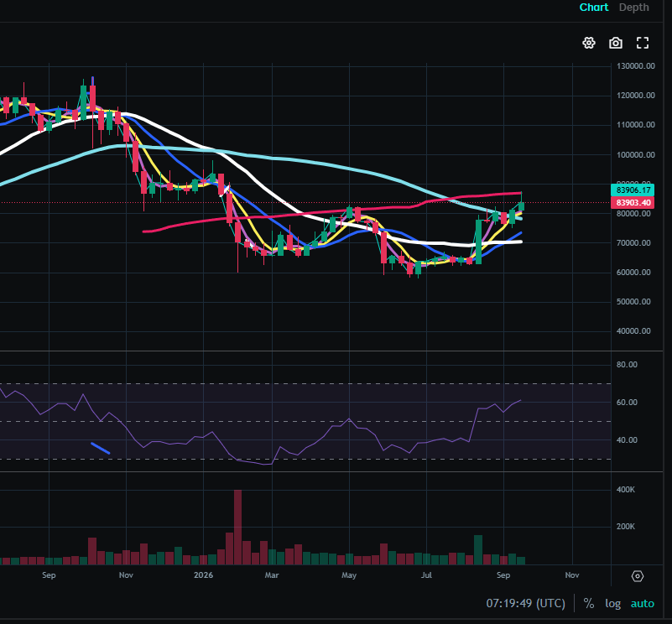Screen dimensions: 672x624
Task: Click the 120000.00 price axis label
Action: tap(636, 96)
